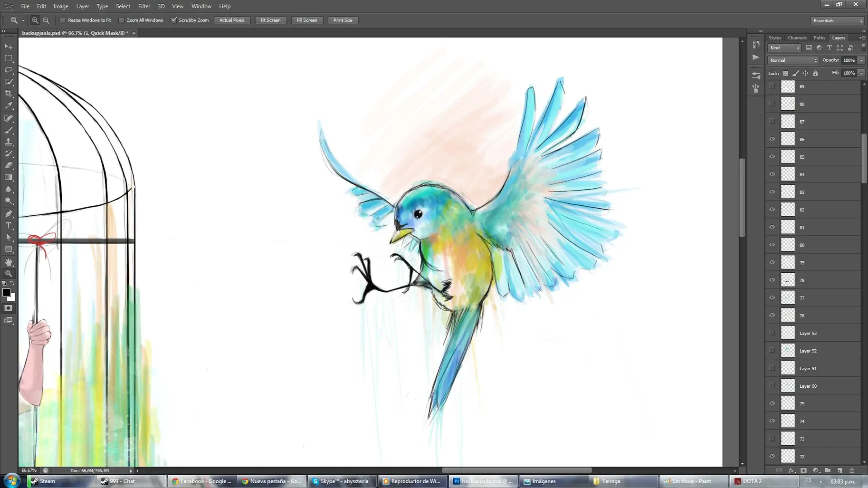Open the Normal blend mode dropdown
This screenshot has width=868, height=488.
pyautogui.click(x=793, y=60)
